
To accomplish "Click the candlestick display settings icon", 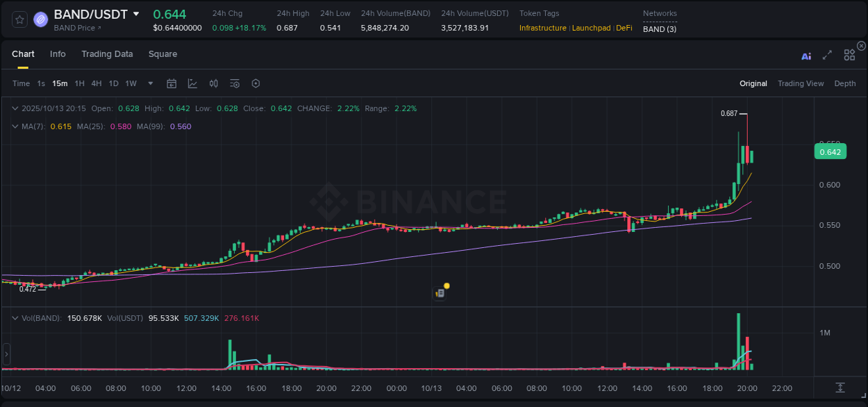I will pyautogui.click(x=213, y=83).
